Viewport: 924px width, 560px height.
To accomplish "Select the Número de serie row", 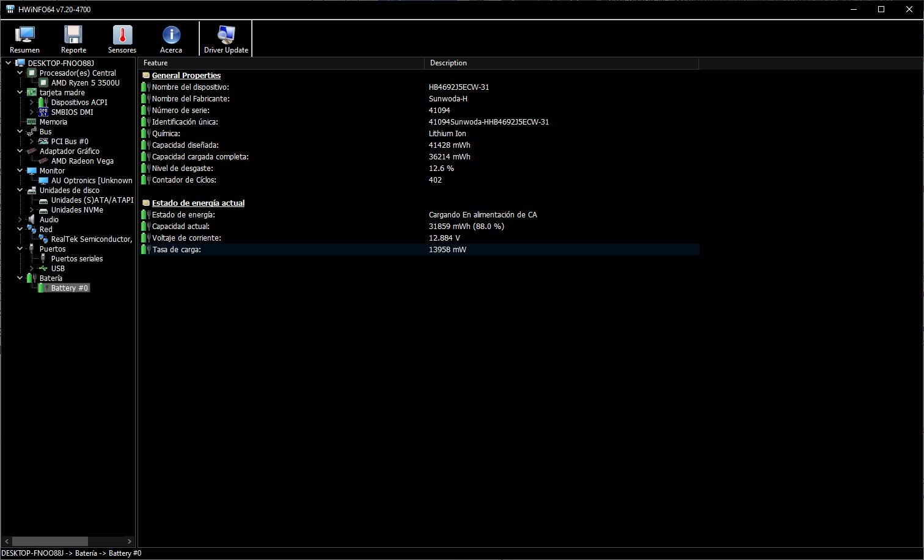I will click(x=419, y=111).
